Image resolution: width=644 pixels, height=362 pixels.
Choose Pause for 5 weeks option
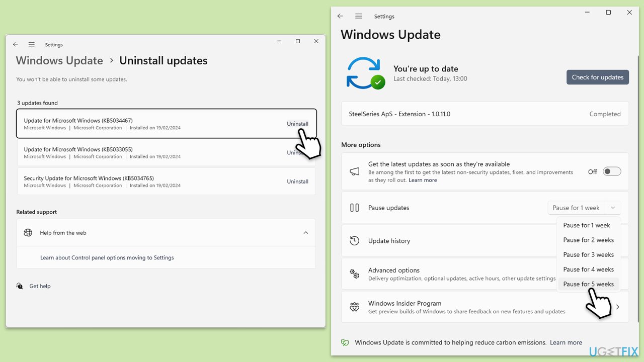coord(589,284)
